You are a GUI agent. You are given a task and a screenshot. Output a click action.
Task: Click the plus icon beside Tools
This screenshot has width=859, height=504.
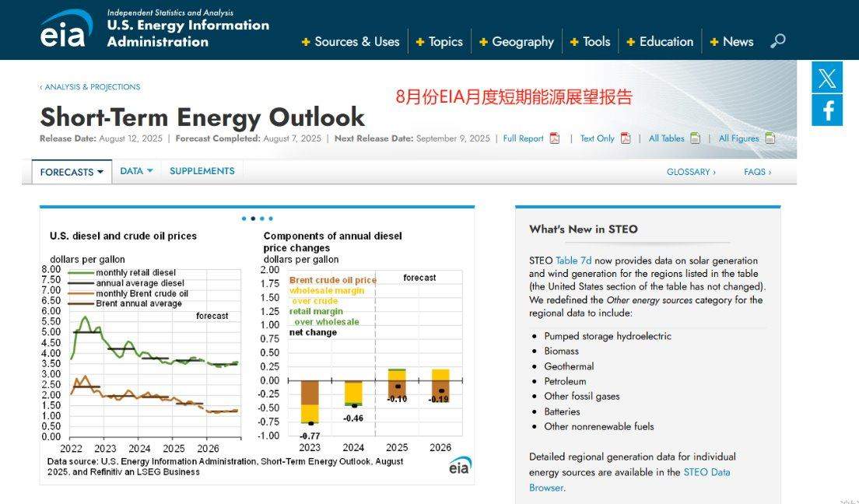575,42
